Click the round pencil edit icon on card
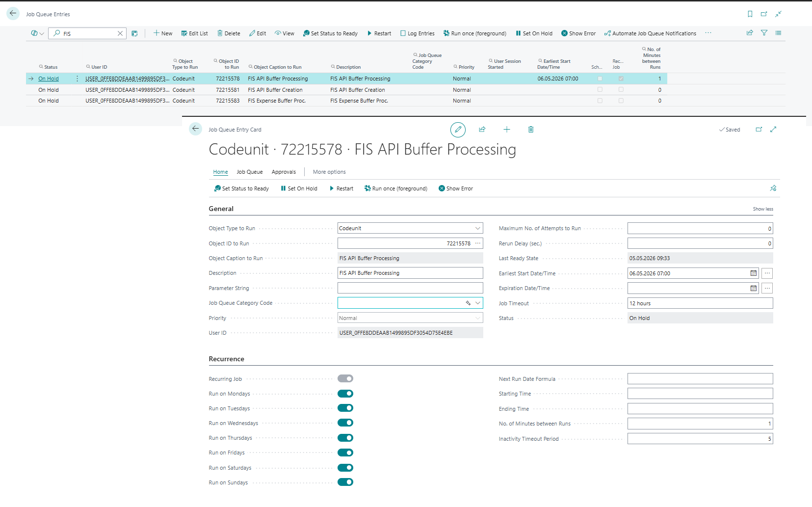812x507 pixels. (458, 130)
